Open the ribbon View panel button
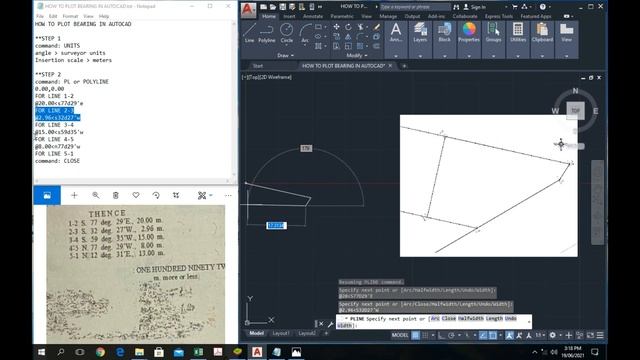 566,33
